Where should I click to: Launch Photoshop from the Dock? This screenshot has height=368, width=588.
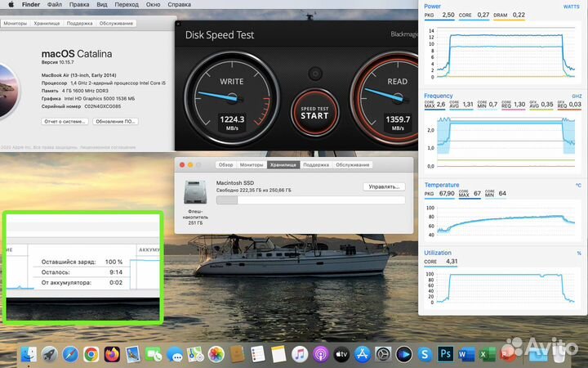(446, 354)
